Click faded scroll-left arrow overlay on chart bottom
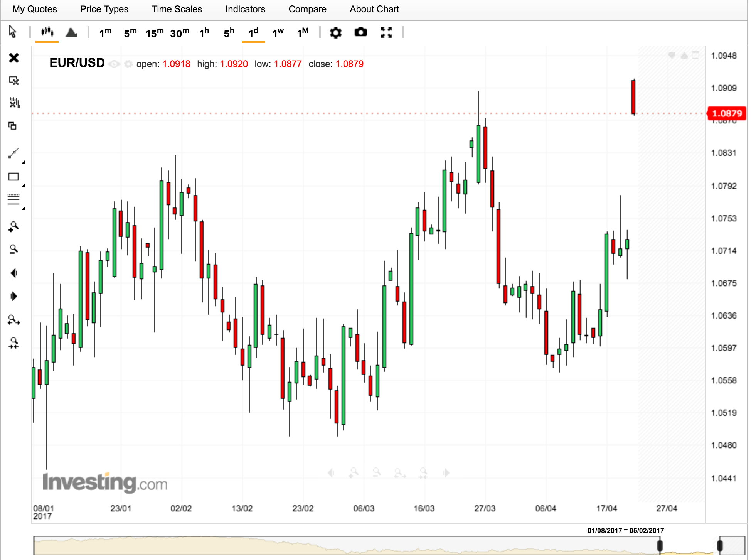Image resolution: width=751 pixels, height=560 pixels. [x=331, y=473]
